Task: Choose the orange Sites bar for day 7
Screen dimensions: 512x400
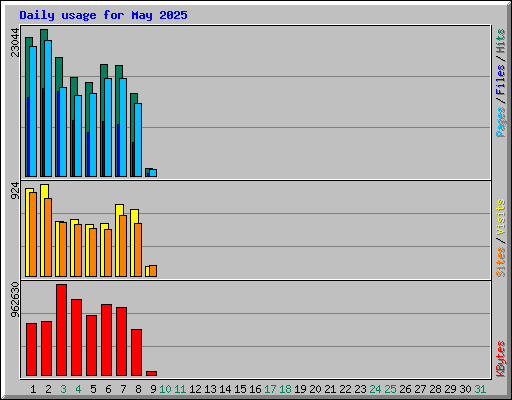Action: 123,246
